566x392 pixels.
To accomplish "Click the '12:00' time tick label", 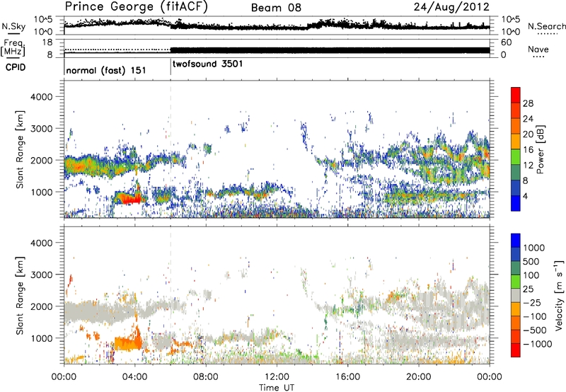I will point(277,377).
